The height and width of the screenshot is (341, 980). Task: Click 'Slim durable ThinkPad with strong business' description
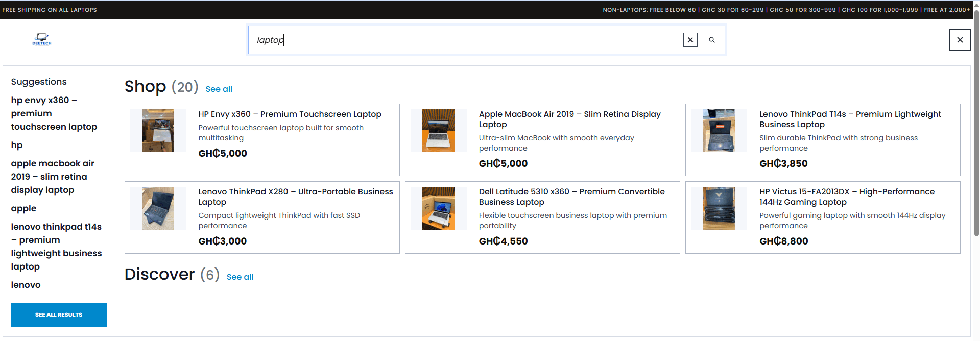pos(838,143)
